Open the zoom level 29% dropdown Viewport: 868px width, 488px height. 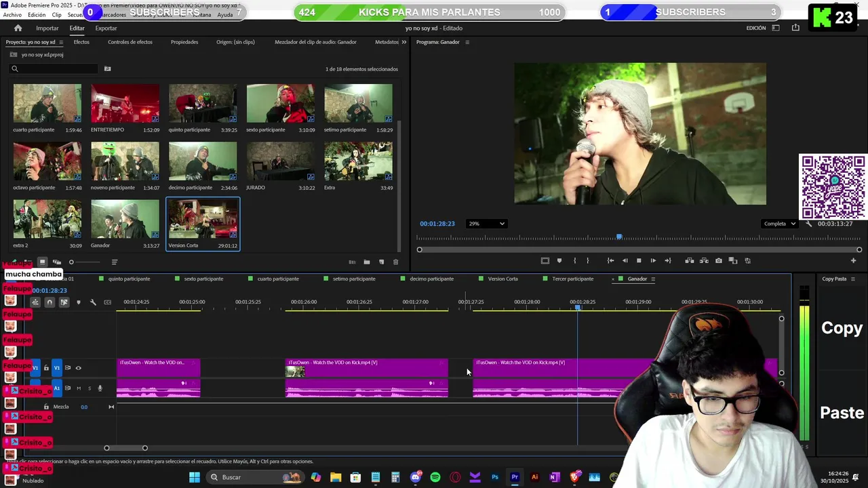(x=486, y=224)
